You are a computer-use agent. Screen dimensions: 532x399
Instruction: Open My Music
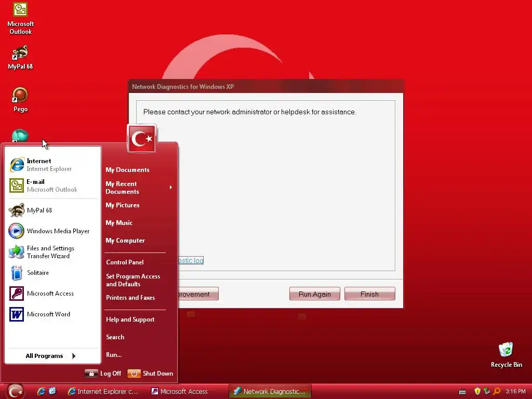(119, 223)
